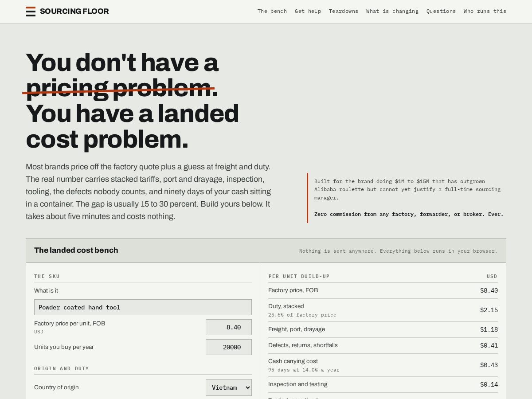This screenshot has width=532, height=399.
Task: Click the "25.6% of factory price" note
Action: (302, 315)
